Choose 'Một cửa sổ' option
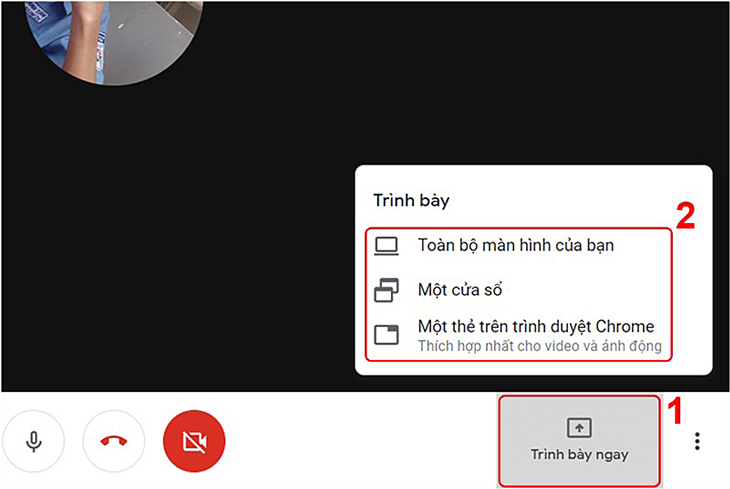The height and width of the screenshot is (489, 730). [x=459, y=291]
